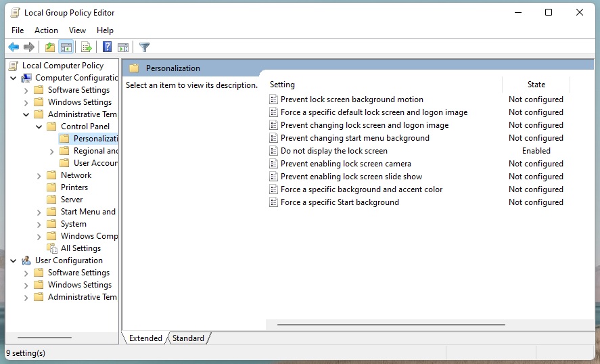
Task: Collapse the User Configuration node
Action: pyautogui.click(x=14, y=260)
